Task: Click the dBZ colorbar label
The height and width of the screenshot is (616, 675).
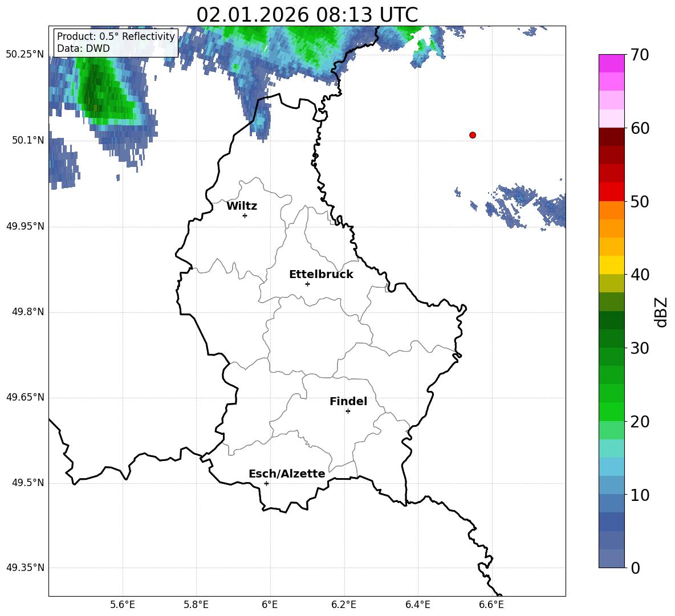Action: [661, 312]
